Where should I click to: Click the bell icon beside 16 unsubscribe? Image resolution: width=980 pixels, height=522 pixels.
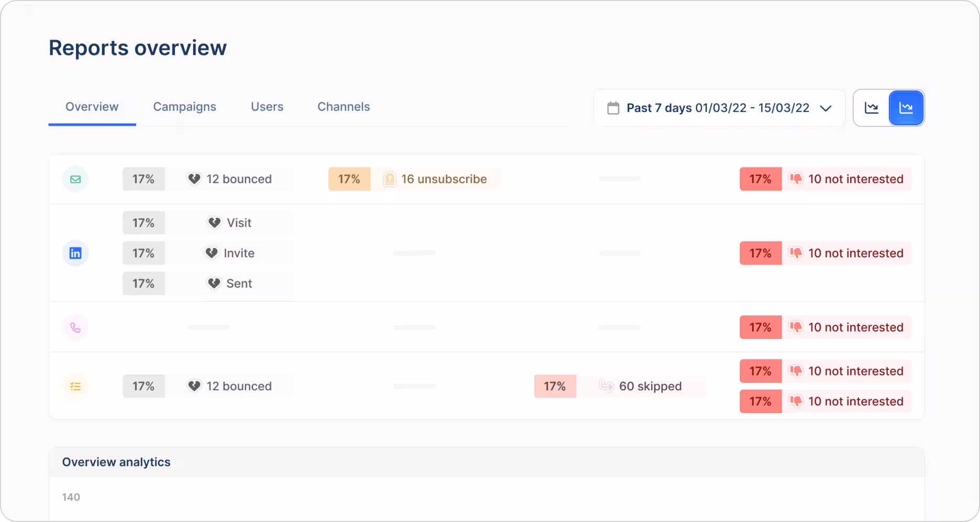coord(389,179)
